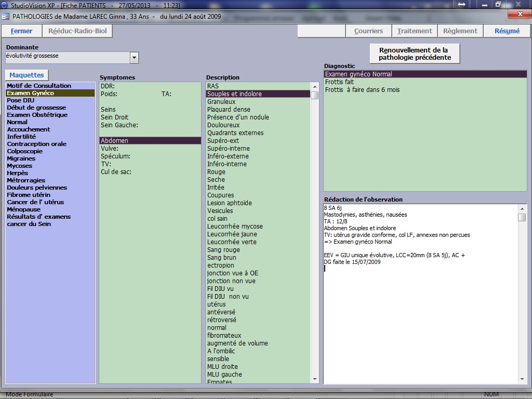Select the Spéculum symptom row
This screenshot has width=532, height=399.
tap(115, 156)
